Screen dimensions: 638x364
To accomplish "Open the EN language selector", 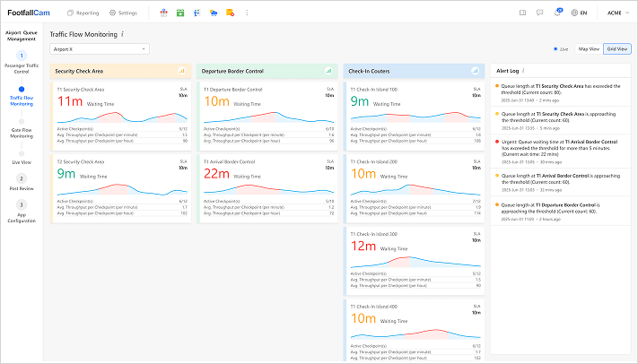I will 579,13.
